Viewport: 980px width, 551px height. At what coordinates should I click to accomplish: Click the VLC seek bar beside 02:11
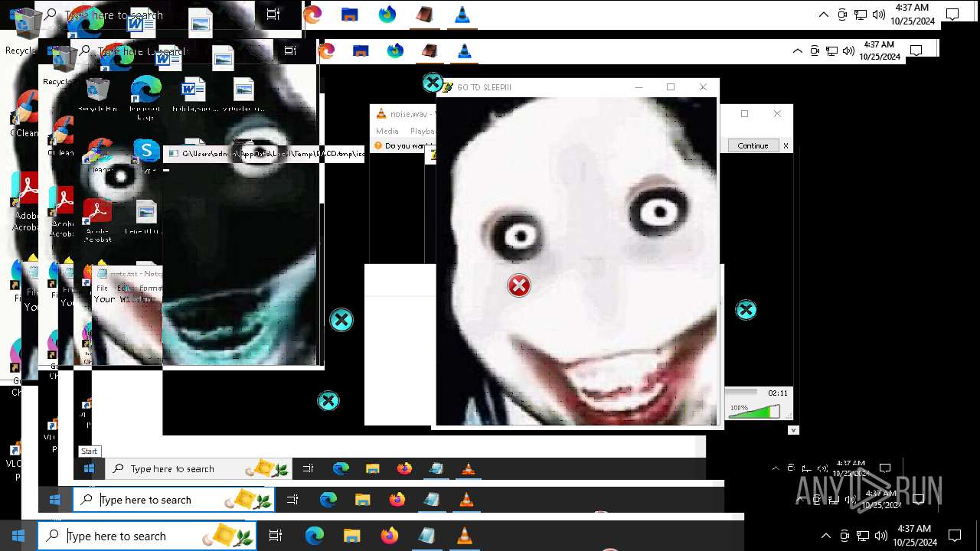741,393
